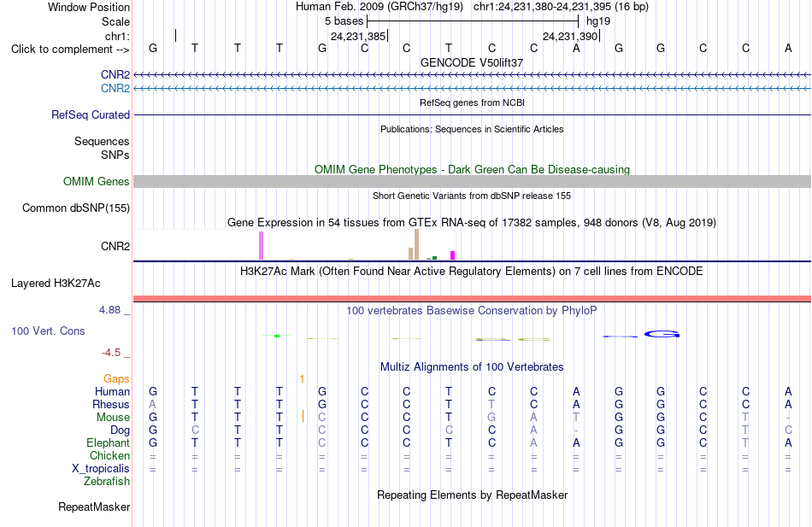Click the Elephant species label
The width and height of the screenshot is (812, 527).
108,443
